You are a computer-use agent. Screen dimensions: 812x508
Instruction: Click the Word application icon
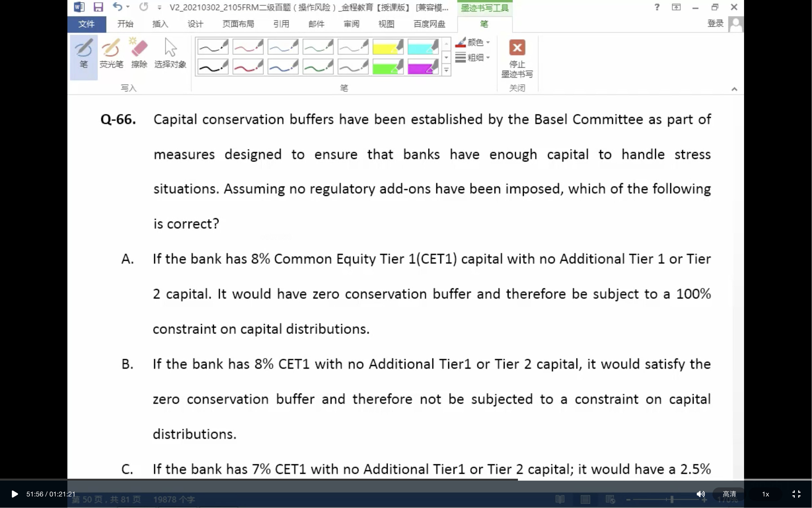[79, 7]
